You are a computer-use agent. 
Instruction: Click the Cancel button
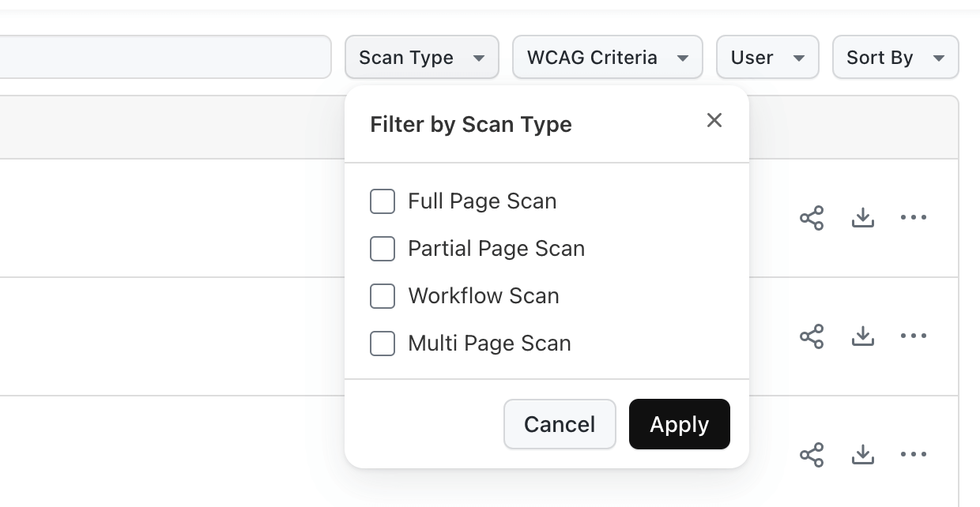point(560,424)
